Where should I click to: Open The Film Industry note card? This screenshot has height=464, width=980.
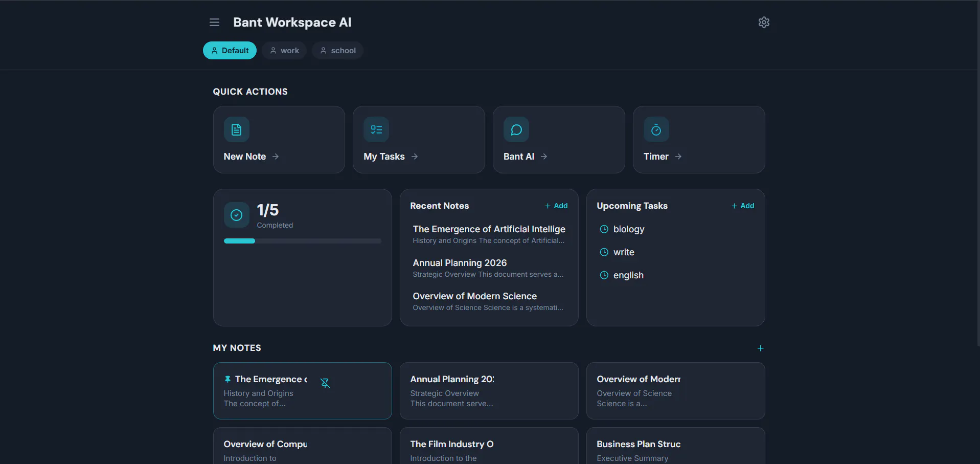pyautogui.click(x=489, y=446)
